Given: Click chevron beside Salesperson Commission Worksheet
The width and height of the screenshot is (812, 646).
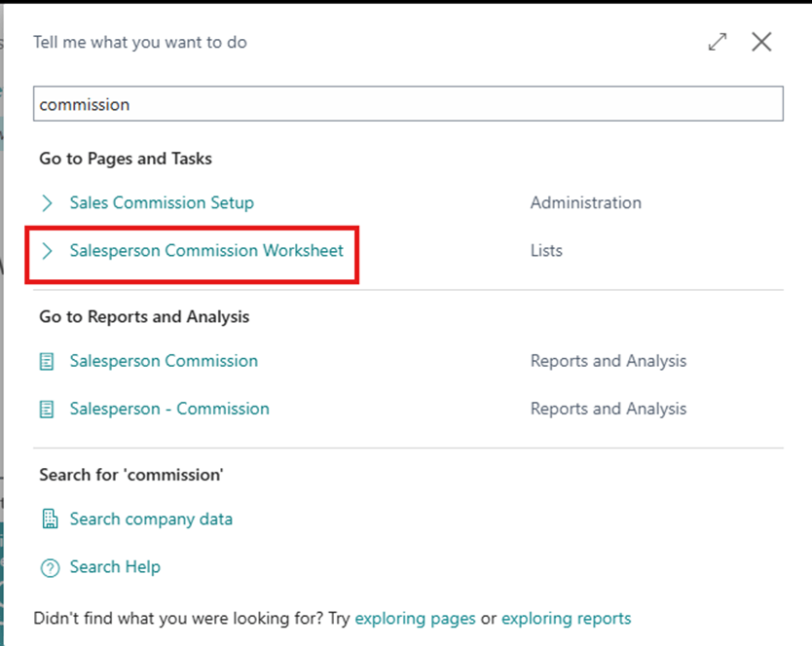Looking at the screenshot, I should click(47, 251).
